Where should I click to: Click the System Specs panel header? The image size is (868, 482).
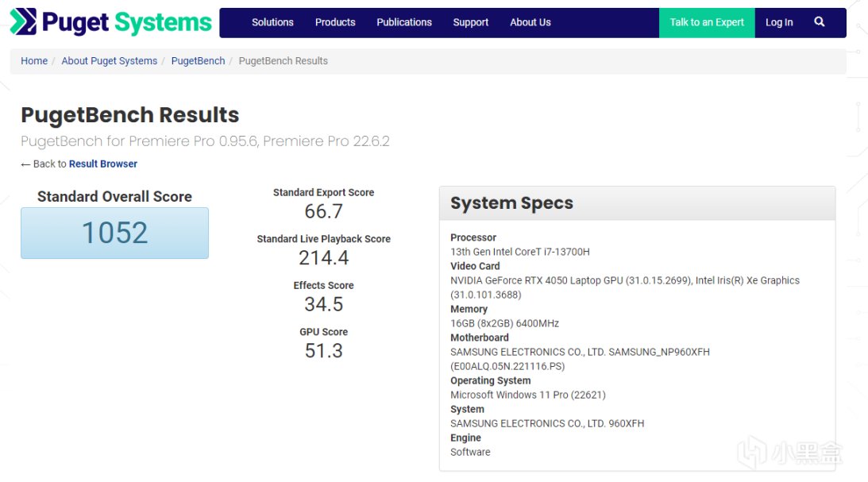pos(637,203)
